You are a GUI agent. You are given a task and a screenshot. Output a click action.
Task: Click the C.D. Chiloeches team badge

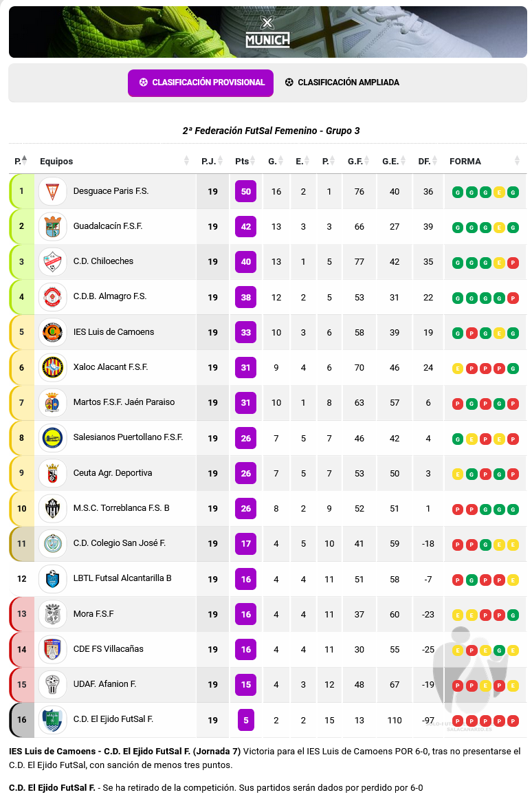pos(52,262)
